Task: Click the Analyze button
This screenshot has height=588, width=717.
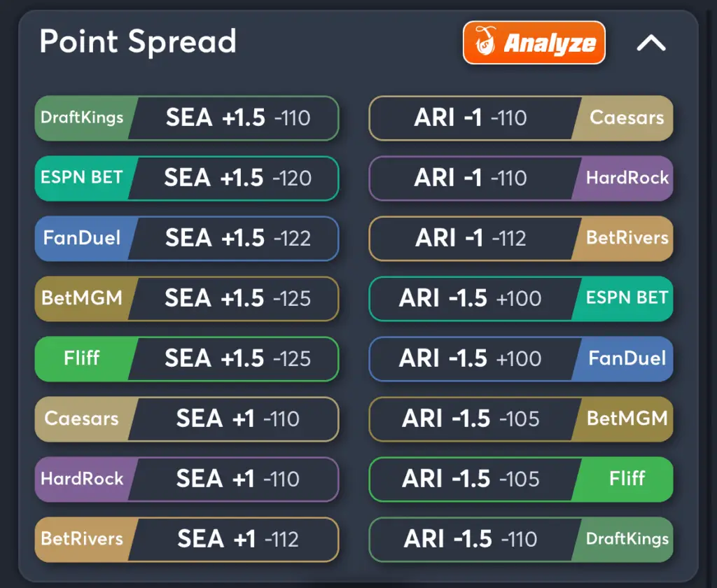Action: click(534, 43)
